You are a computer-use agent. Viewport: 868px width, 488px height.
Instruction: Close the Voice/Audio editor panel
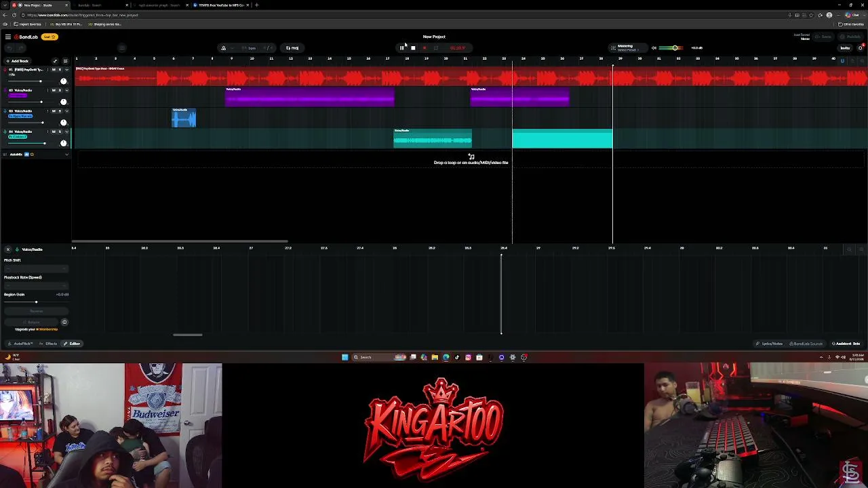click(x=7, y=249)
